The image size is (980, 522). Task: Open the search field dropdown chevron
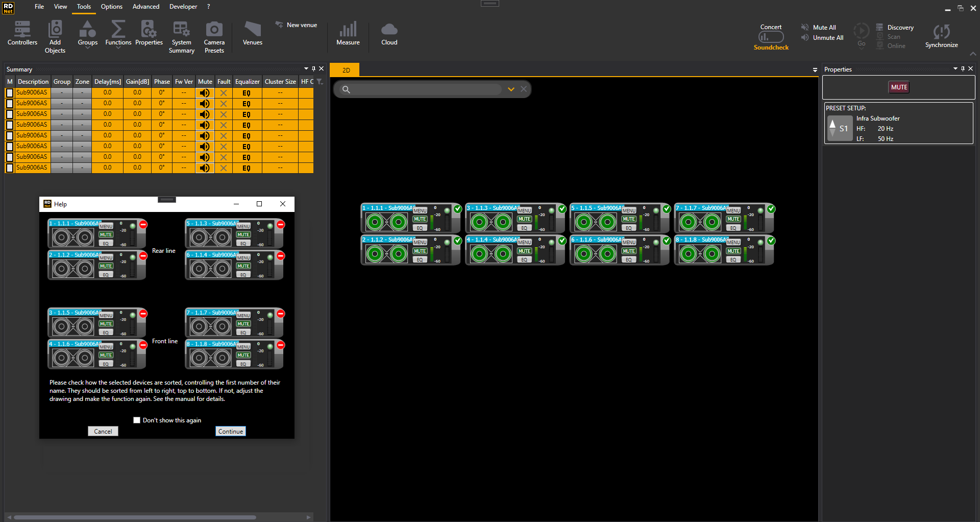tap(511, 89)
